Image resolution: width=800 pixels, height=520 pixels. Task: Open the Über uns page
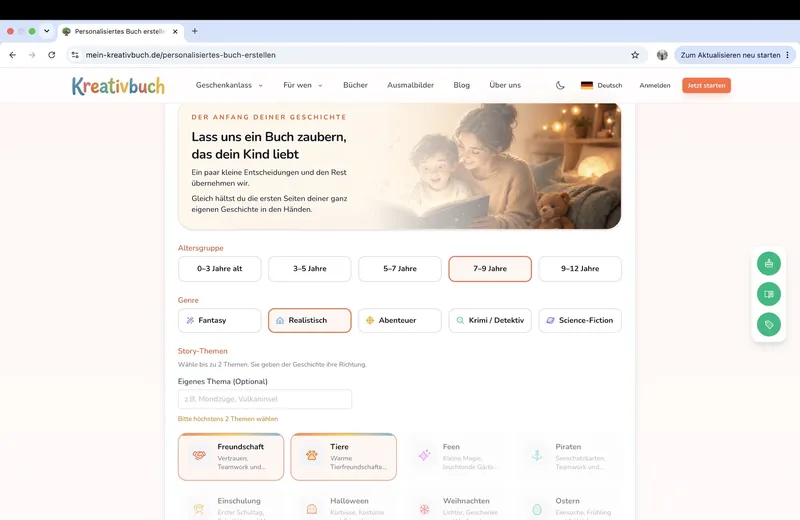pos(505,85)
